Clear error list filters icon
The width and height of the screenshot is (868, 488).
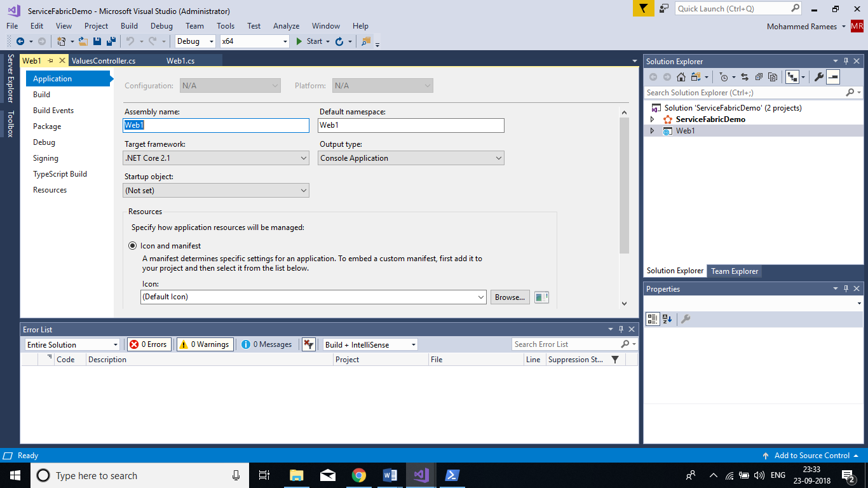tap(308, 344)
